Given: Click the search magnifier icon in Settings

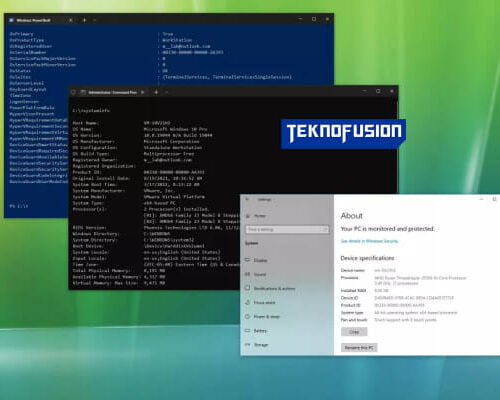Looking at the screenshot, I should (x=325, y=229).
